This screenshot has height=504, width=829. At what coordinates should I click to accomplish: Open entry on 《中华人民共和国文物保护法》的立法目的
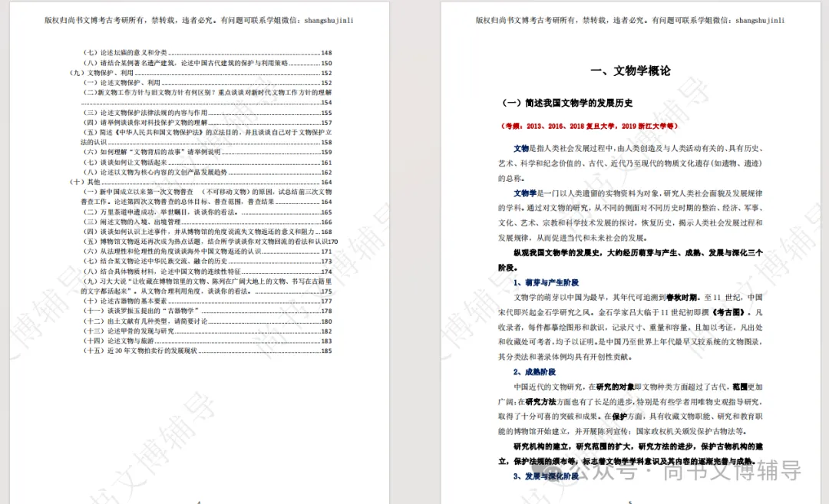(x=206, y=137)
